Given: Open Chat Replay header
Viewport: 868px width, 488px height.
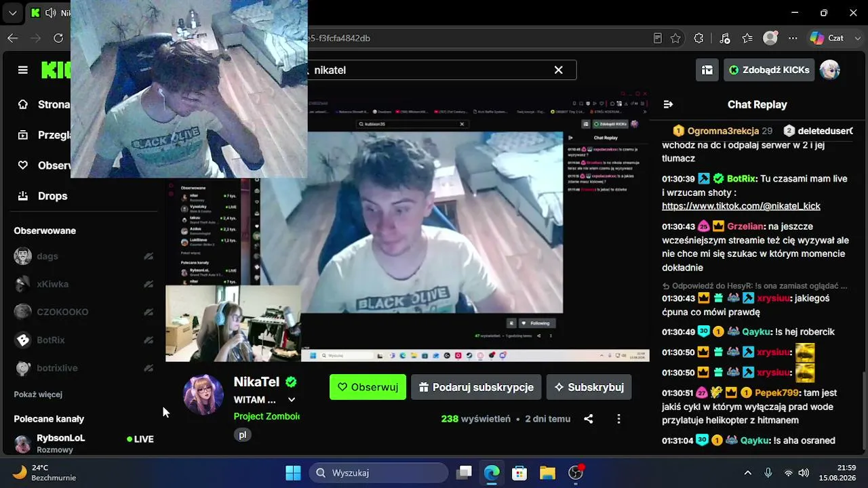Looking at the screenshot, I should tap(757, 104).
